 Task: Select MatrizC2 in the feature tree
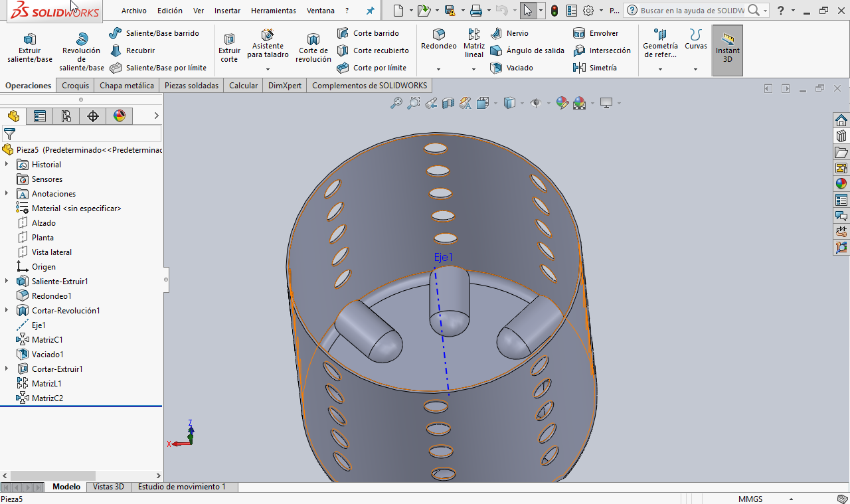pyautogui.click(x=47, y=398)
